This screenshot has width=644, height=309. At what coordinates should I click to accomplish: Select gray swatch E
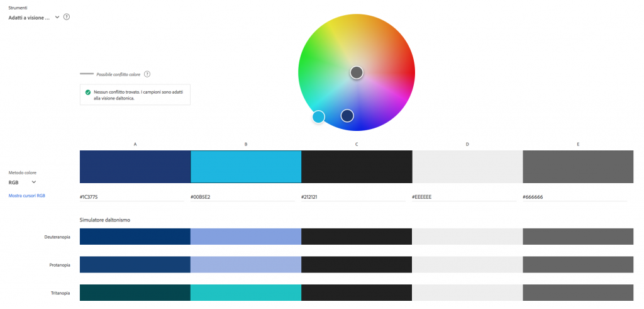(578, 167)
